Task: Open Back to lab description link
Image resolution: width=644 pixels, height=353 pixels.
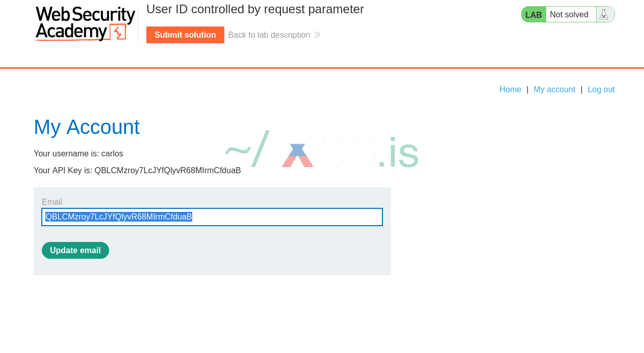Action: point(269,35)
